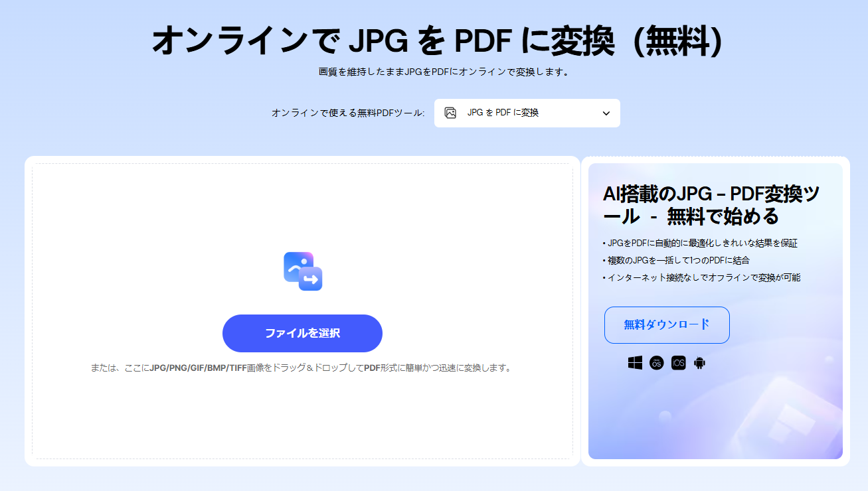The width and height of the screenshot is (868, 491).
Task: Click the drag-and-drop instruction text
Action: [x=302, y=368]
